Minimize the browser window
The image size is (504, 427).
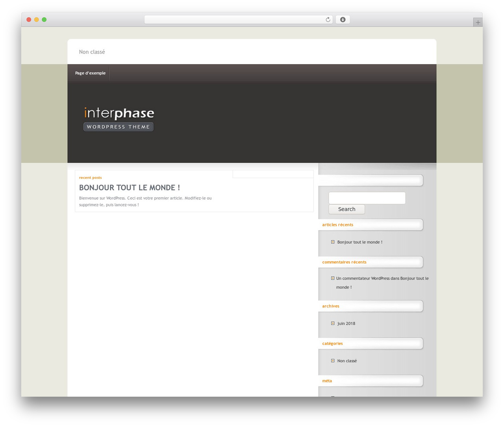point(36,20)
